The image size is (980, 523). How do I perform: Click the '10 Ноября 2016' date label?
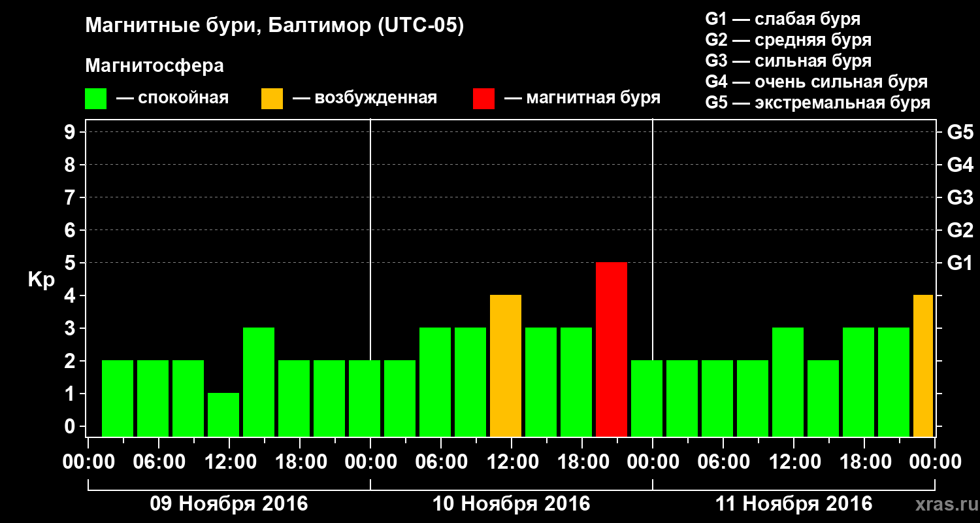click(511, 504)
